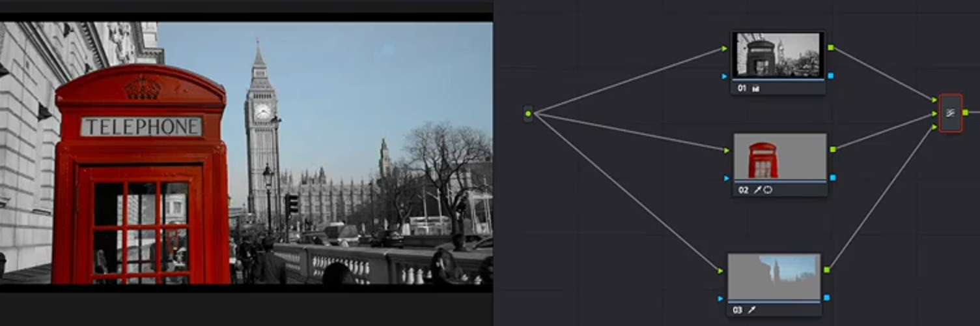Click node 01 blue key input triangle
The image size is (980, 326).
click(x=725, y=76)
